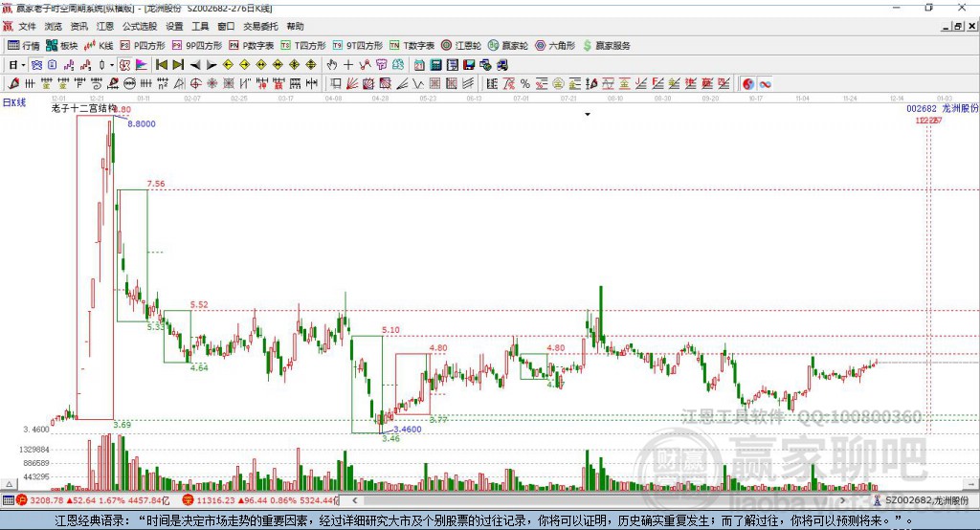Switch to the K线 chart view
980x530 pixels.
[99, 46]
